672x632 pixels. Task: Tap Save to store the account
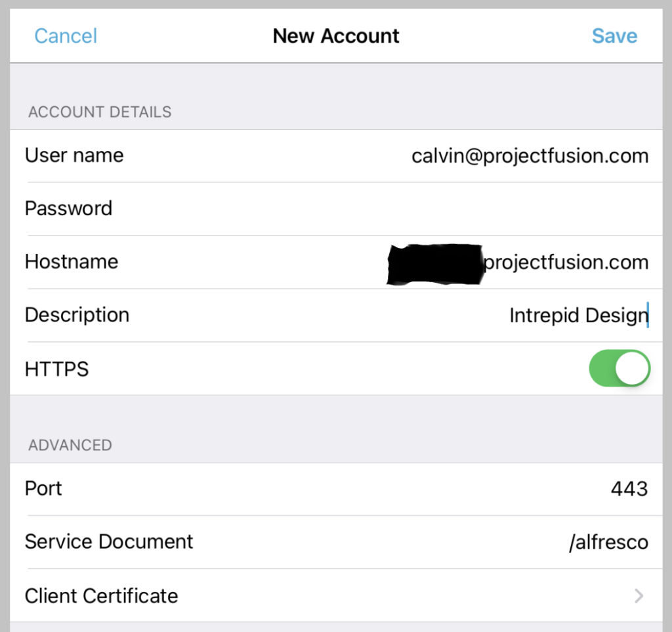(614, 35)
